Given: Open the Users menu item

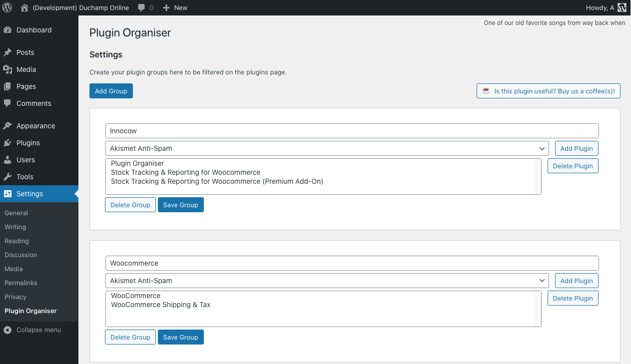Looking at the screenshot, I should pos(39,160).
